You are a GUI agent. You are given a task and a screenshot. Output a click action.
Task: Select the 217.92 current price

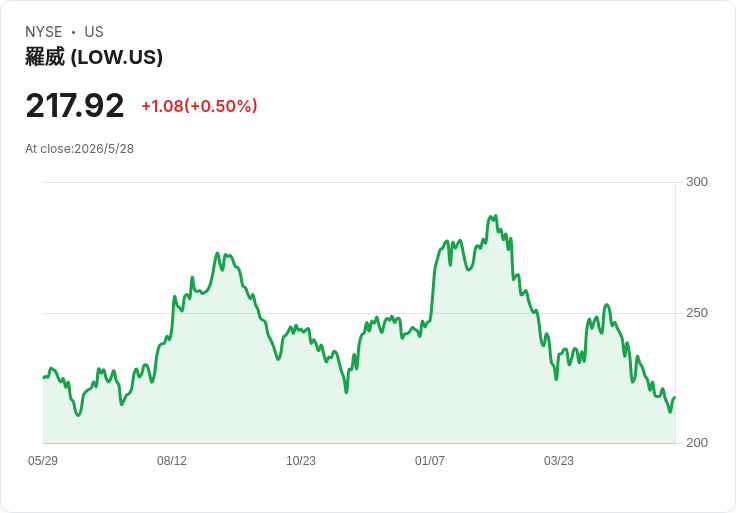pos(75,106)
